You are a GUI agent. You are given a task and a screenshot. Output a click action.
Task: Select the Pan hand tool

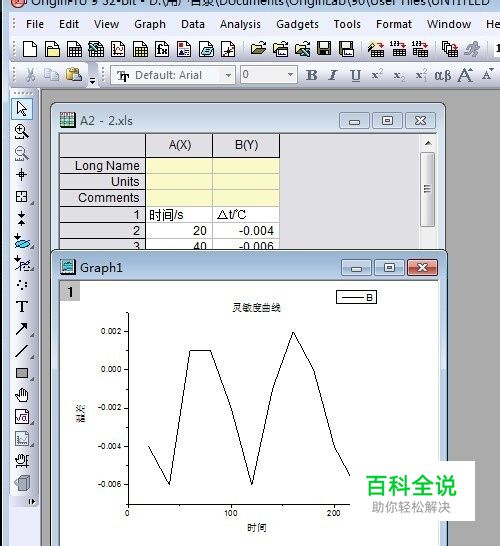(x=22, y=395)
